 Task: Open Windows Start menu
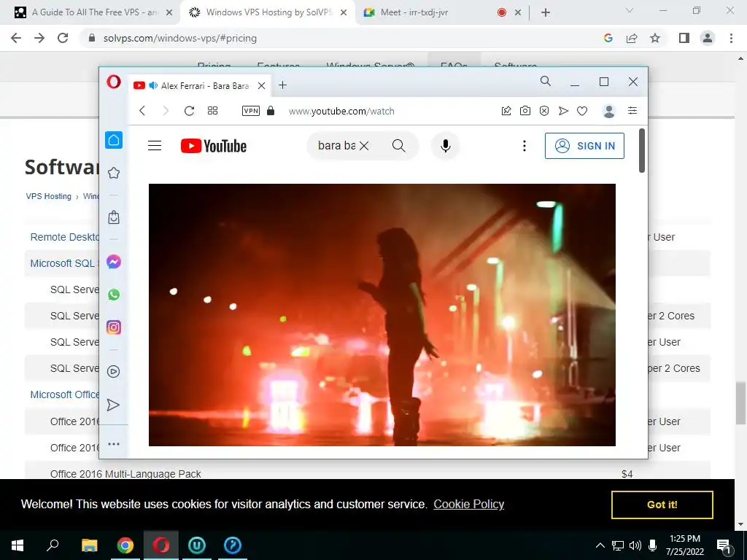[x=18, y=545]
